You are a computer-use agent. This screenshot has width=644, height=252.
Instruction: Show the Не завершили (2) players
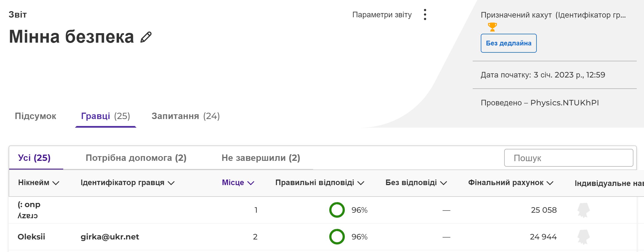(261, 158)
